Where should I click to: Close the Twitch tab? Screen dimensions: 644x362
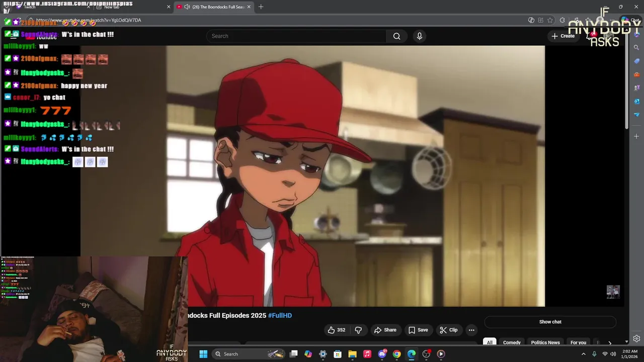(89, 7)
